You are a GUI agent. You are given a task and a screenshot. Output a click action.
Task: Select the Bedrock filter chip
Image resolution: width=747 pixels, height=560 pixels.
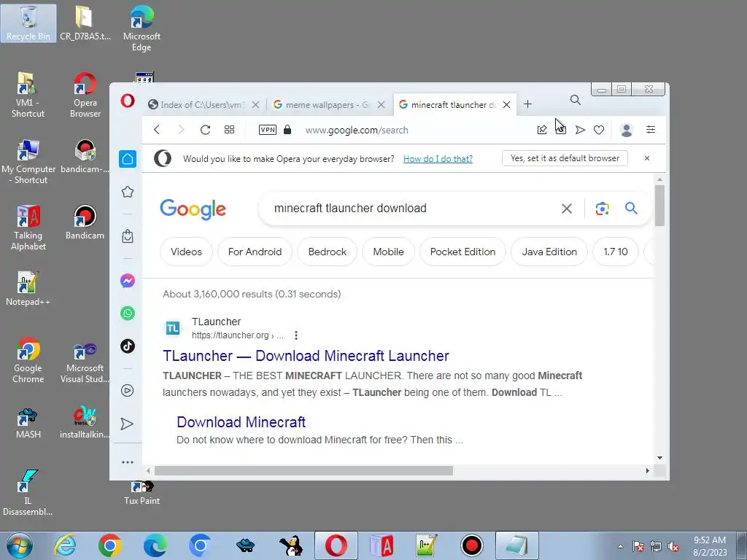(x=328, y=252)
